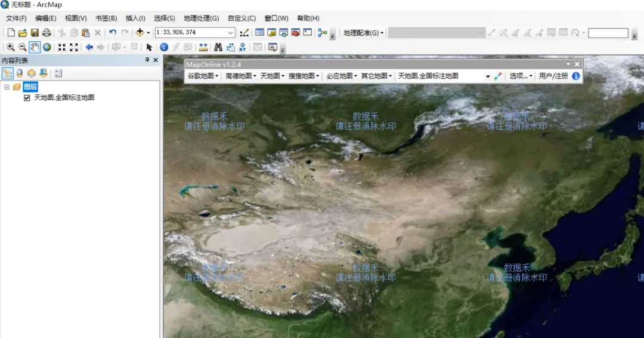Collapse the 图层 data frame tree
This screenshot has height=338, width=644.
pyautogui.click(x=7, y=87)
